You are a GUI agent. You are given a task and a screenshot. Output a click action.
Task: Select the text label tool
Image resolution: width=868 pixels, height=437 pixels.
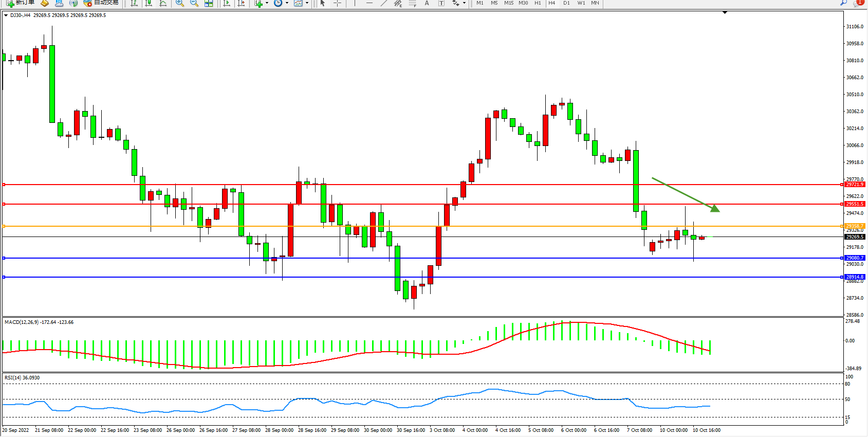(x=441, y=3)
